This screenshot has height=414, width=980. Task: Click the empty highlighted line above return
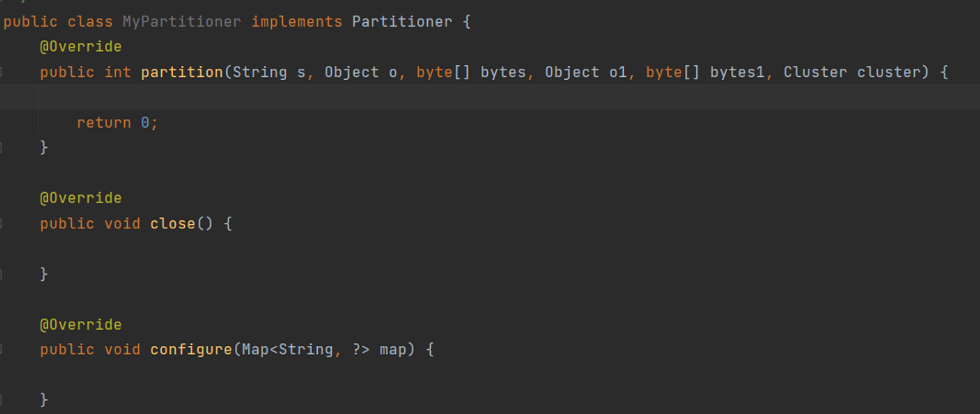pos(443,97)
